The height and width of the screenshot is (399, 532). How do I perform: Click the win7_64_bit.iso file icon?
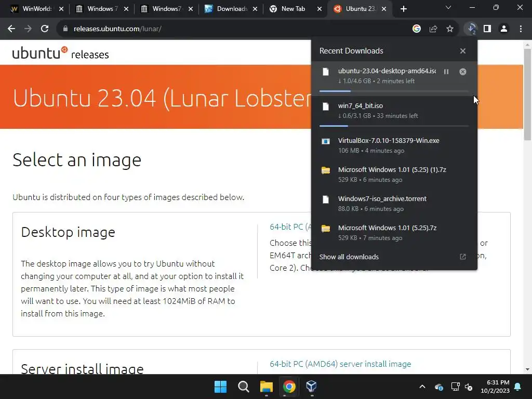point(326,107)
